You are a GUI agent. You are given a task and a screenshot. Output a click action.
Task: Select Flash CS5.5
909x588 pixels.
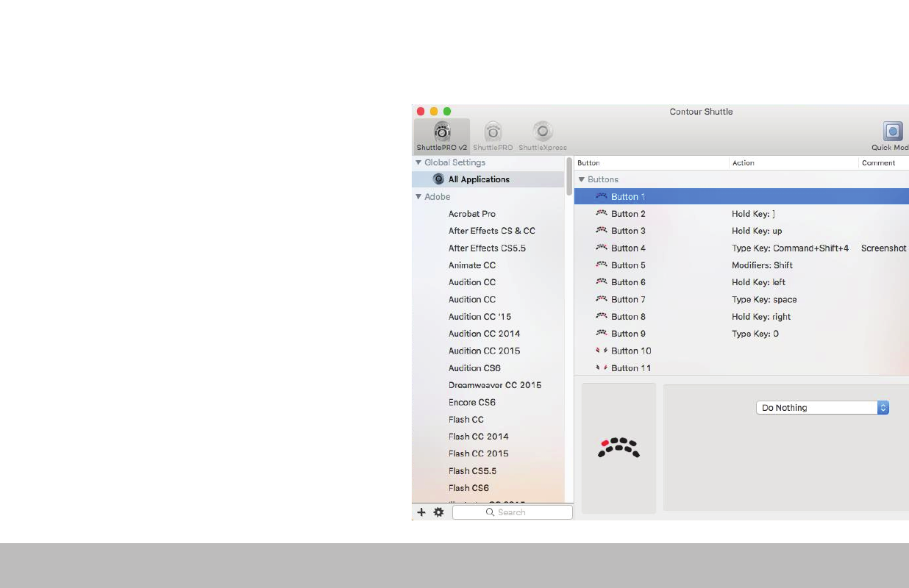[472, 471]
